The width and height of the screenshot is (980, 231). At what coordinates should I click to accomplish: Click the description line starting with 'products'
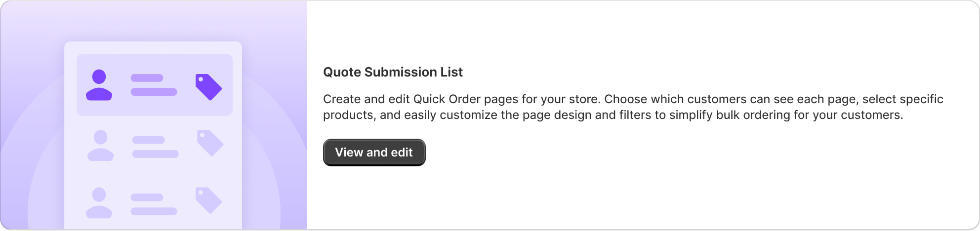coord(612,115)
